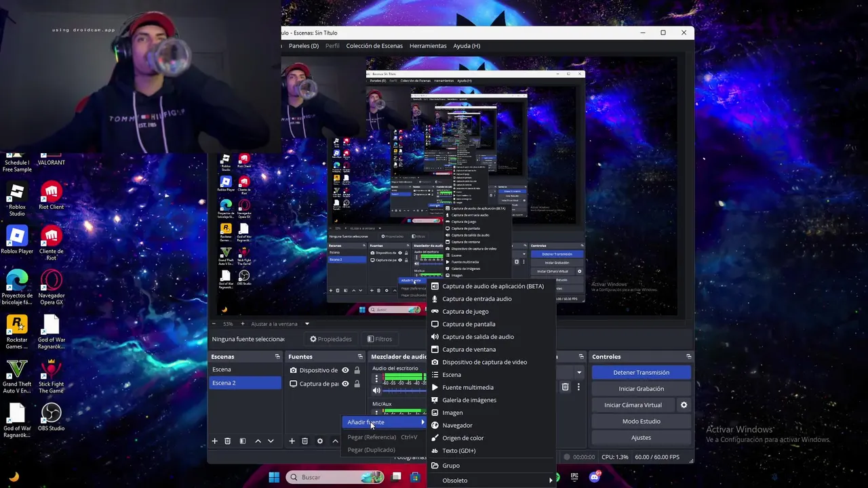Add a new scene with the plus icon

(x=215, y=441)
